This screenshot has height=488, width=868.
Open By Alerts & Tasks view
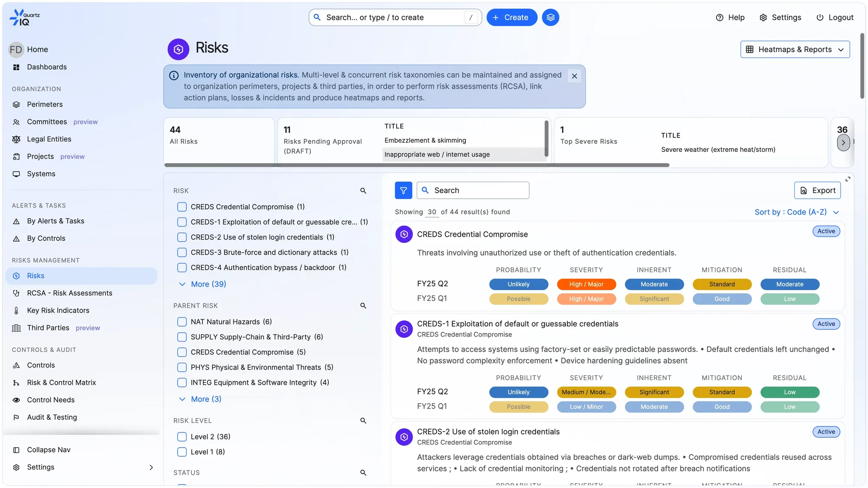click(x=56, y=221)
